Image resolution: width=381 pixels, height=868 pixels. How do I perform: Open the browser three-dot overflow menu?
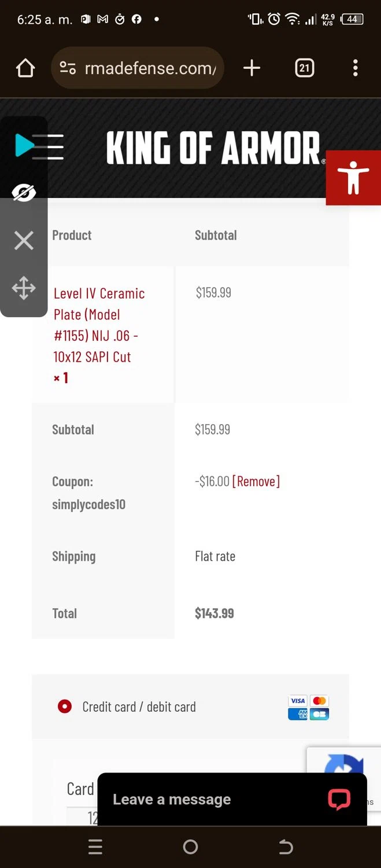[x=355, y=68]
